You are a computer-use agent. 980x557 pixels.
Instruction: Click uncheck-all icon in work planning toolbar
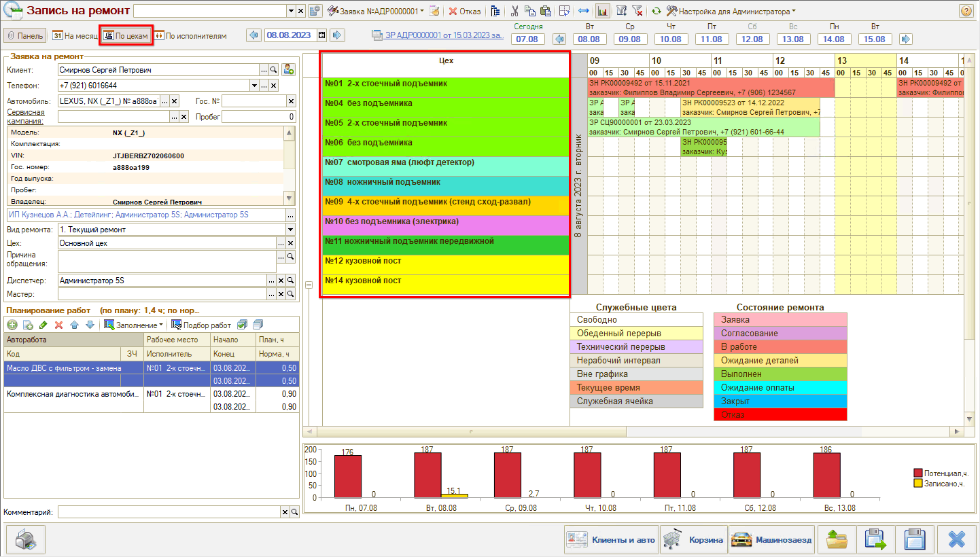click(x=258, y=325)
